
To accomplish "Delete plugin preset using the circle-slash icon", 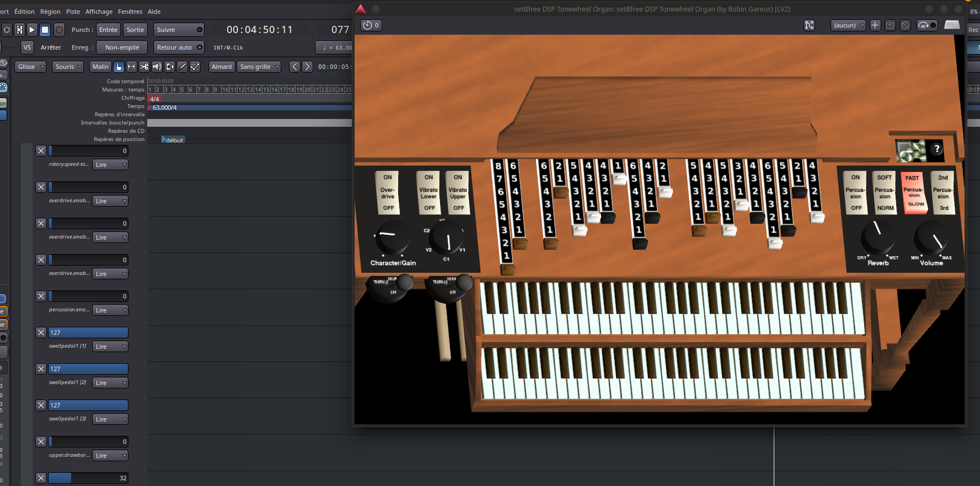I will coord(905,25).
